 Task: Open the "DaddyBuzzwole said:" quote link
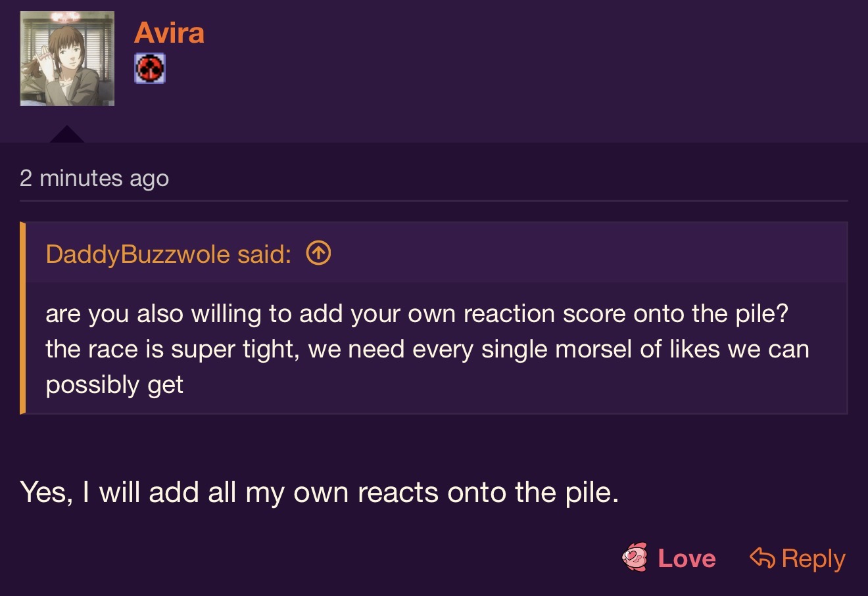point(168,254)
